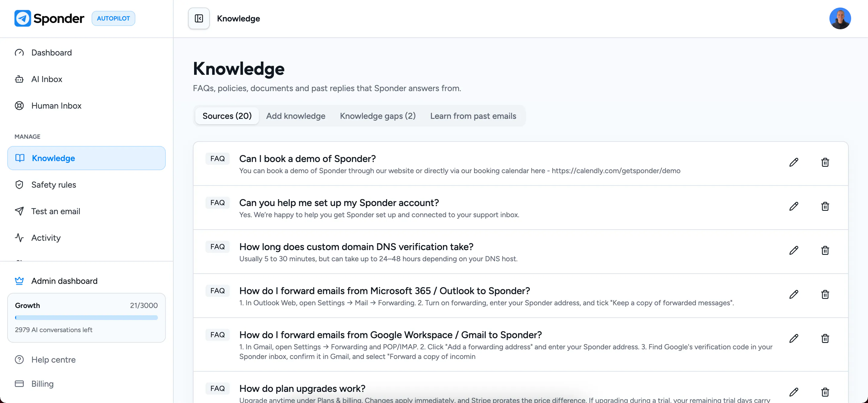Delete the 'set up my Sponder account' FAQ
The height and width of the screenshot is (403, 868).
(825, 206)
